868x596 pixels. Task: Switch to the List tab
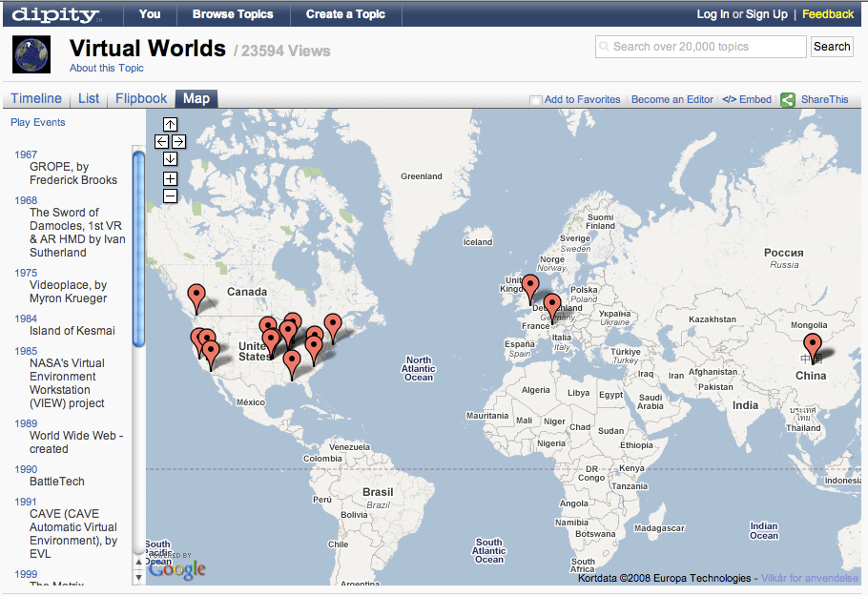tap(89, 98)
